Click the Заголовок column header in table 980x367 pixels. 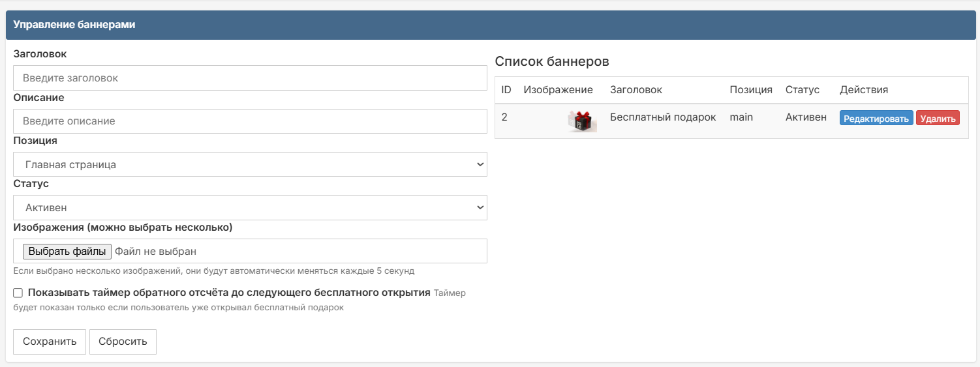pyautogui.click(x=636, y=90)
